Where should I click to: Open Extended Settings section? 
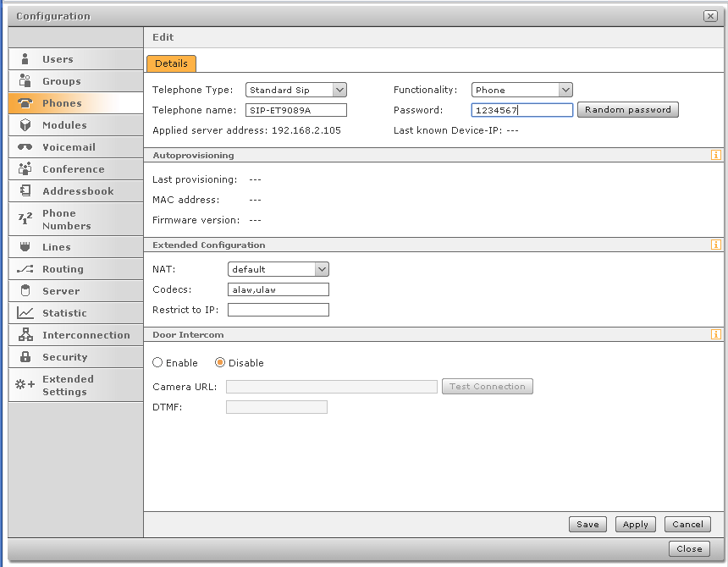coord(75,385)
